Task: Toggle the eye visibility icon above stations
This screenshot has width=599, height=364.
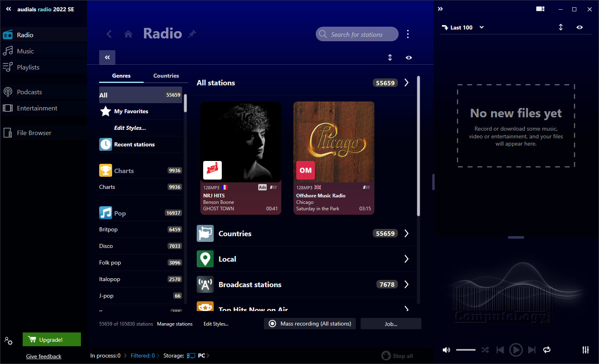Action: [x=408, y=57]
